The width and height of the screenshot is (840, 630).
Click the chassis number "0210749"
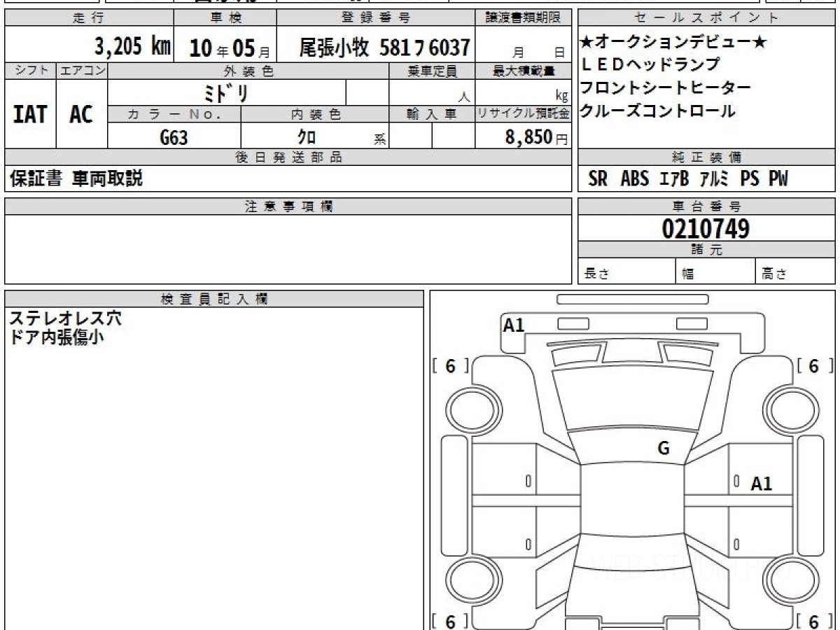(x=706, y=228)
